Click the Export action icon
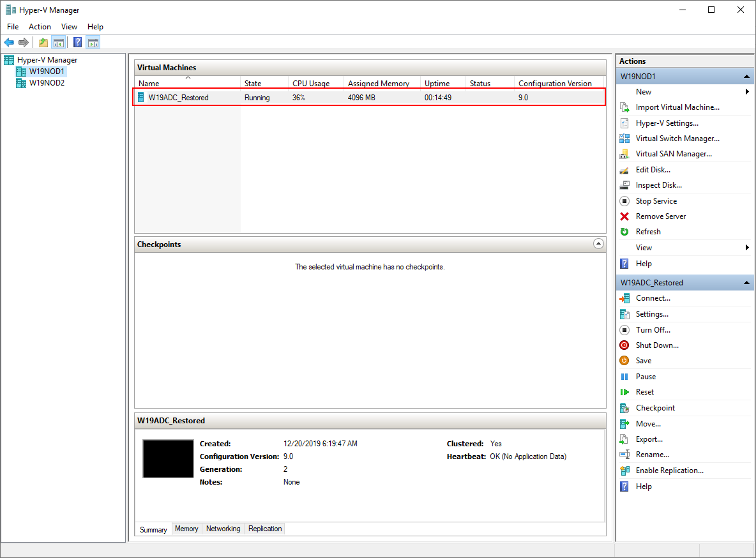Viewport: 756px width, 558px height. (624, 439)
